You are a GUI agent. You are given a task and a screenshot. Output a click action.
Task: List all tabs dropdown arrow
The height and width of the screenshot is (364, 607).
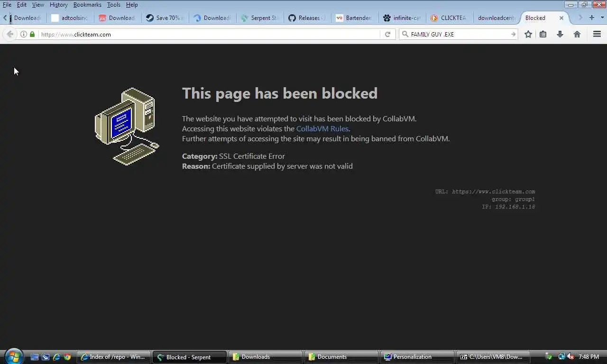point(602,18)
